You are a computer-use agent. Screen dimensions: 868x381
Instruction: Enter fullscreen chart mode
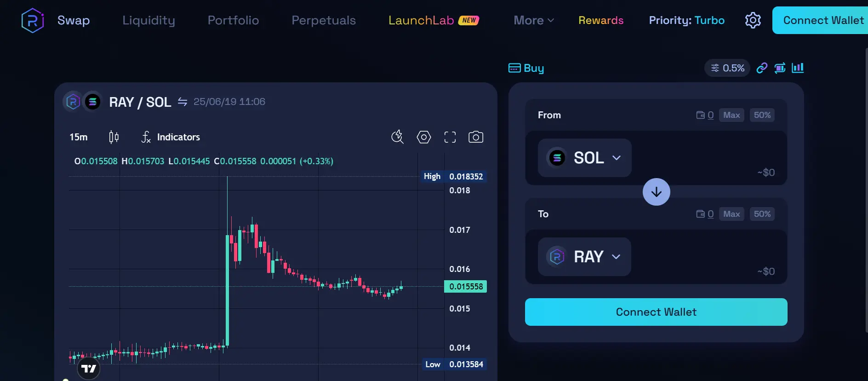(450, 137)
